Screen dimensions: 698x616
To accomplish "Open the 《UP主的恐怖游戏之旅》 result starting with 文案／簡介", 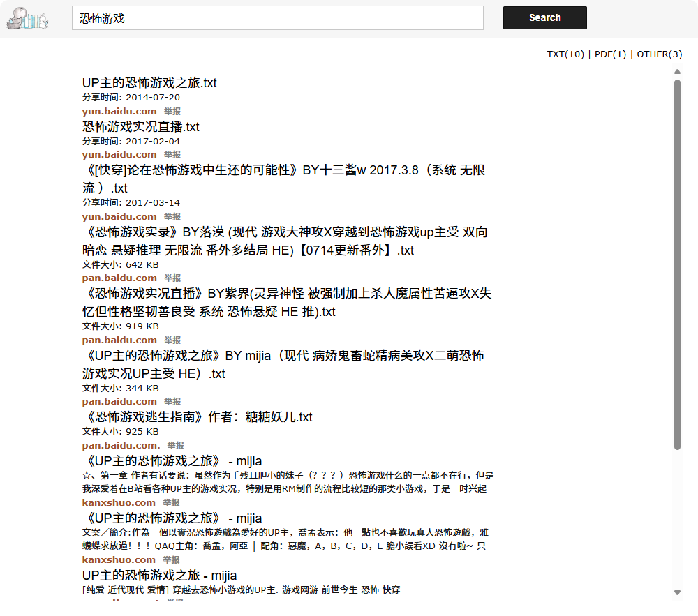I will (172, 518).
